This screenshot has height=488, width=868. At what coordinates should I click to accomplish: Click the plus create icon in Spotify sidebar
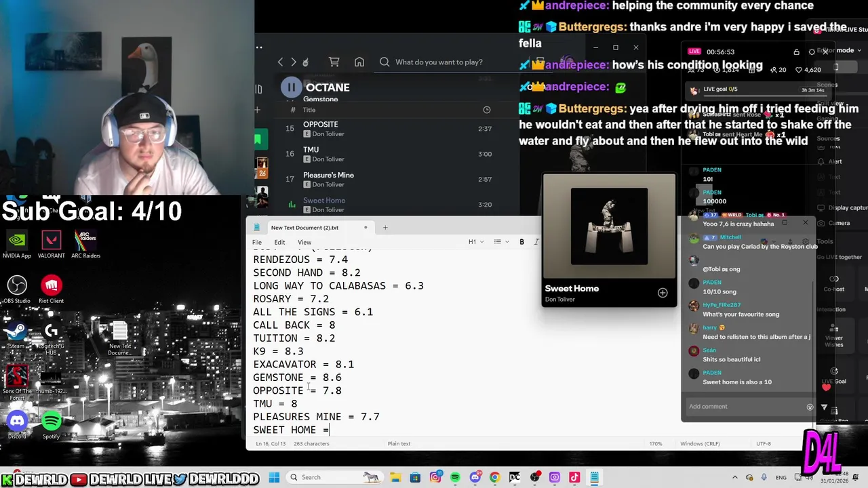pos(257,110)
